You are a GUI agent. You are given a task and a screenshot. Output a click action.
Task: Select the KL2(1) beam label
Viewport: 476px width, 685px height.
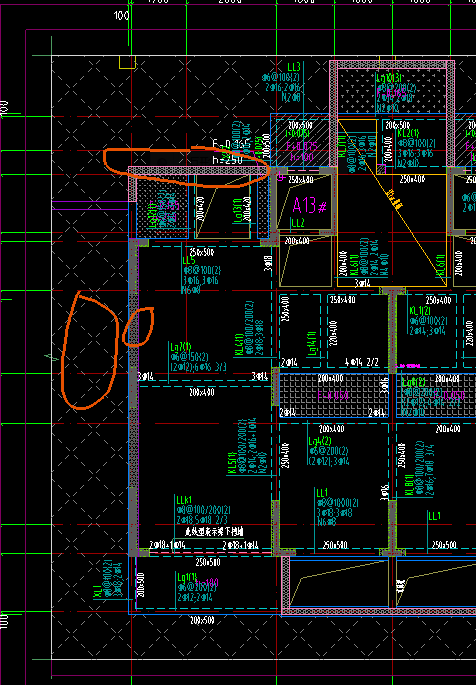[408, 133]
